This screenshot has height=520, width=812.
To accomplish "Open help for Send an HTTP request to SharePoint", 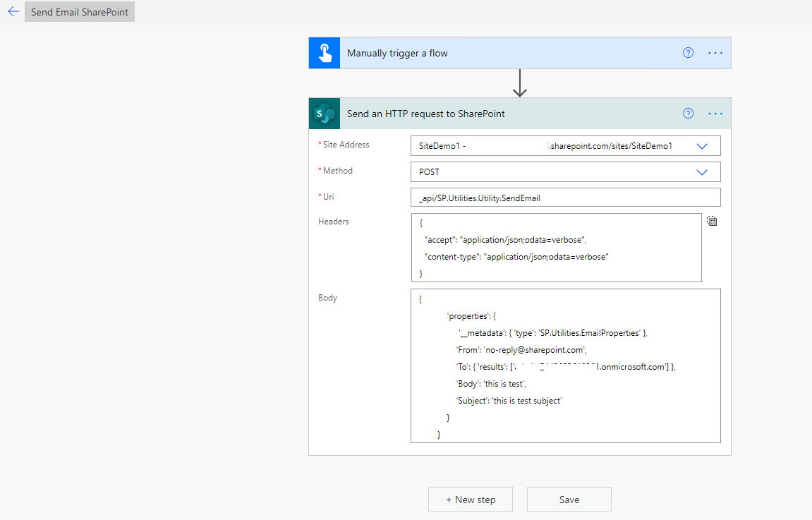I will [x=688, y=114].
